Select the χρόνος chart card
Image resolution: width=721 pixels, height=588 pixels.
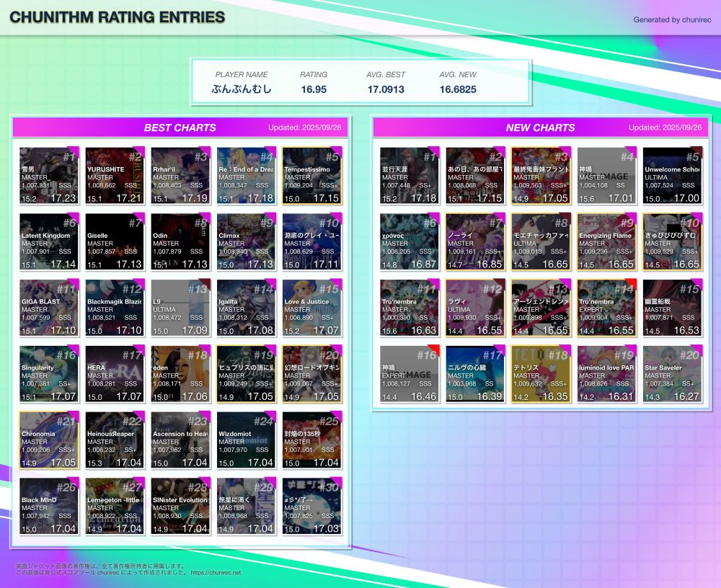click(x=410, y=242)
